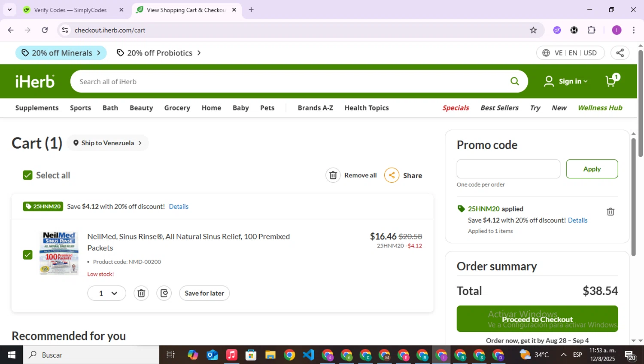Open the quantity dropdown showing 1
The image size is (644, 364).
pyautogui.click(x=106, y=293)
